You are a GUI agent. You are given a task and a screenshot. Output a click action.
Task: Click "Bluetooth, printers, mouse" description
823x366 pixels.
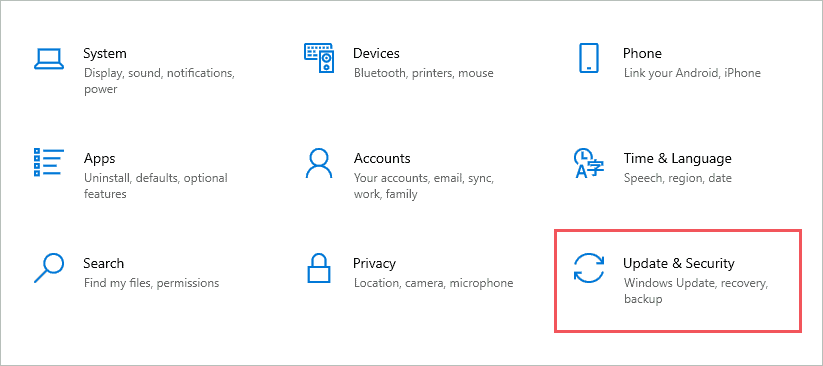coord(424,73)
